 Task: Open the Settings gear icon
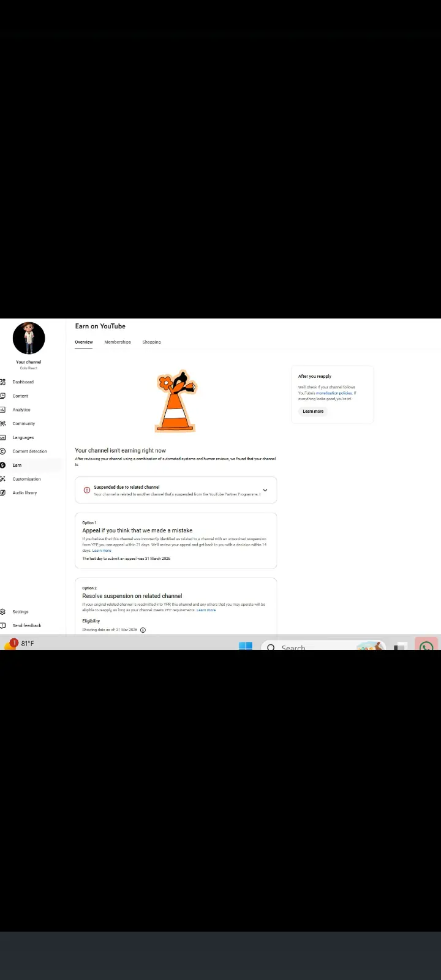tap(3, 612)
